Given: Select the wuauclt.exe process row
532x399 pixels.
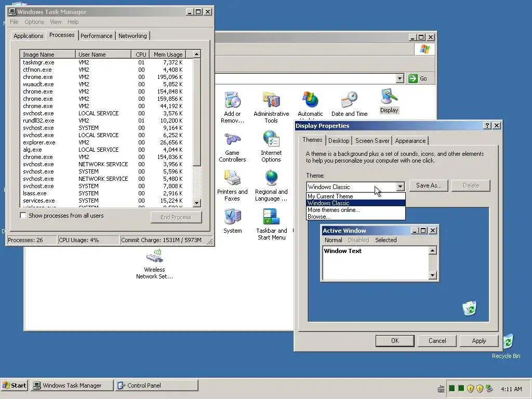Looking at the screenshot, I should 106,84.
